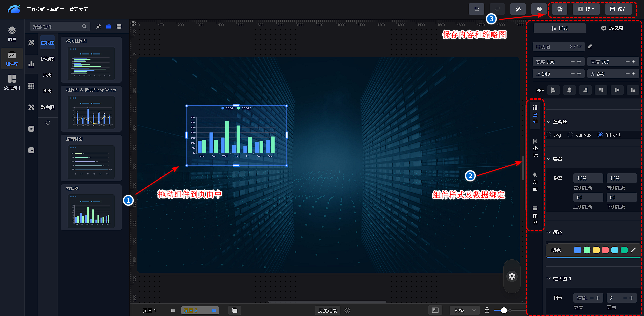Click the magic wand icon in top toolbar
This screenshot has width=644, height=316.
518,9
